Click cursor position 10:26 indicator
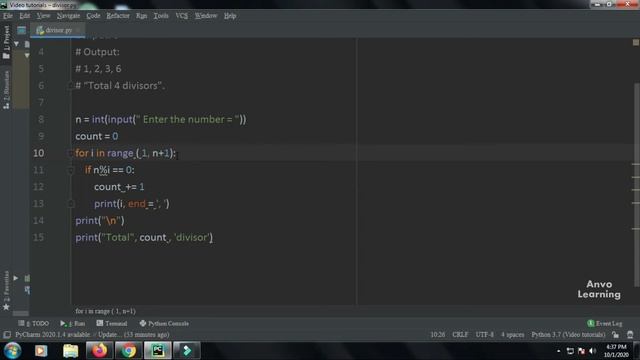The width and height of the screenshot is (640, 360). pos(438,335)
